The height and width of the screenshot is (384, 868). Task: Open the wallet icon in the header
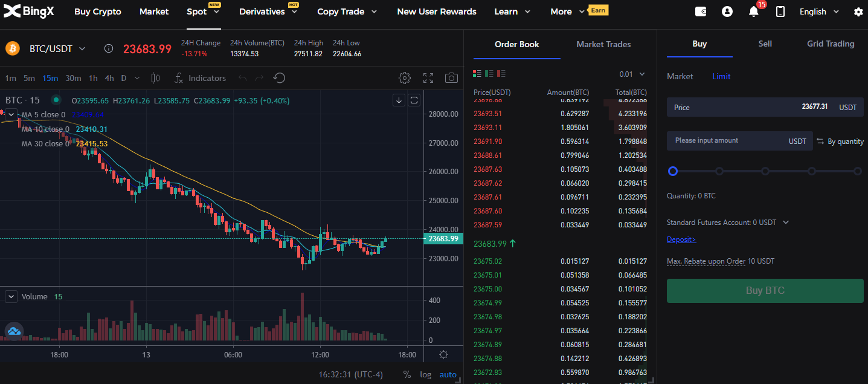click(x=701, y=11)
